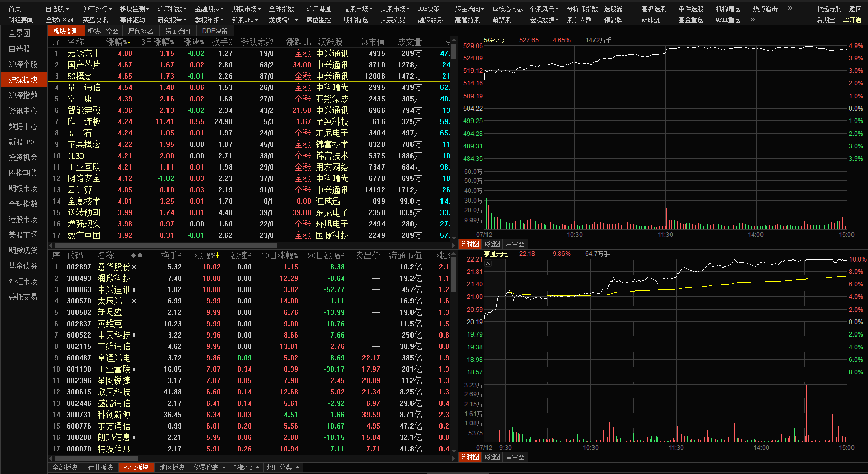This screenshot has width=868, height=474.
Task: Select the 行业板块 bottom tab
Action: tap(101, 467)
